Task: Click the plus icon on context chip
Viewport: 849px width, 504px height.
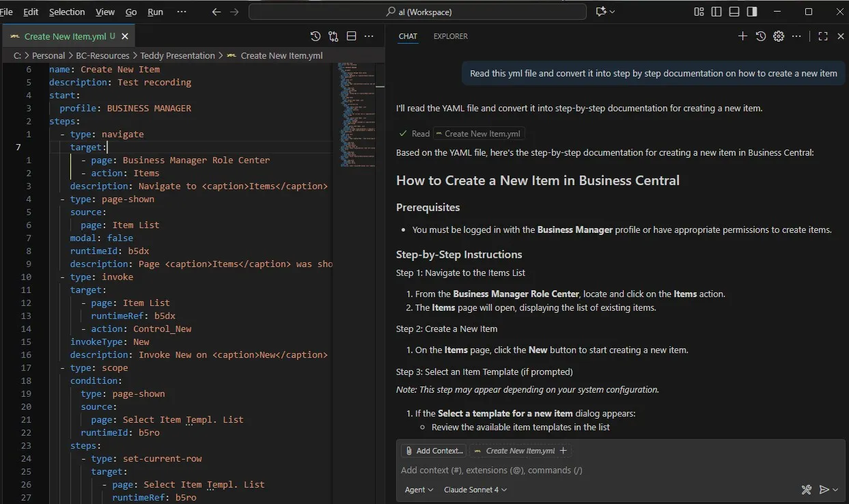Action: (563, 451)
